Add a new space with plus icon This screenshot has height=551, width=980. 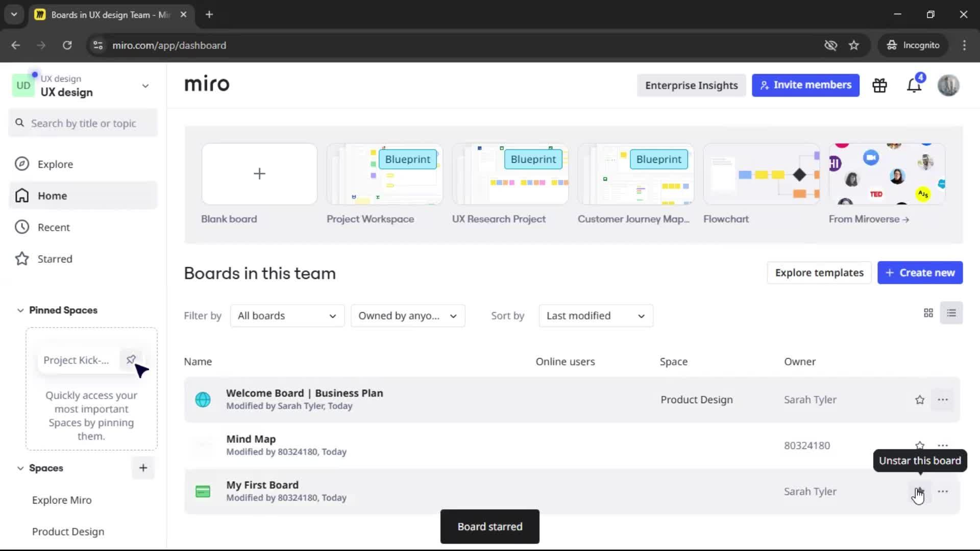pyautogui.click(x=143, y=468)
